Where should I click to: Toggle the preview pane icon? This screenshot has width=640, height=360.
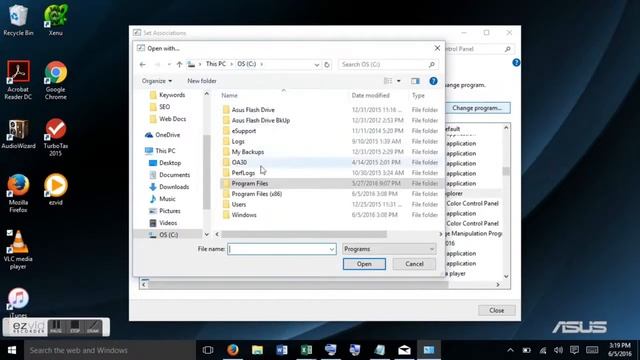click(x=415, y=81)
